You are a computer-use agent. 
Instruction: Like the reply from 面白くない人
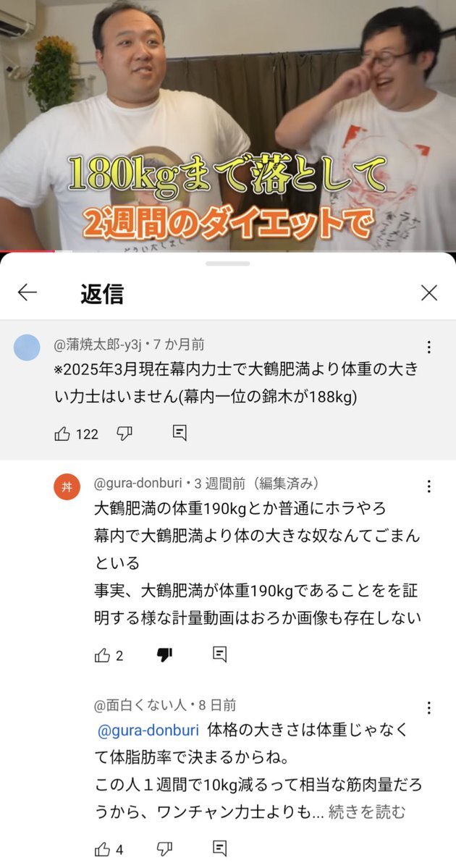pos(102,848)
